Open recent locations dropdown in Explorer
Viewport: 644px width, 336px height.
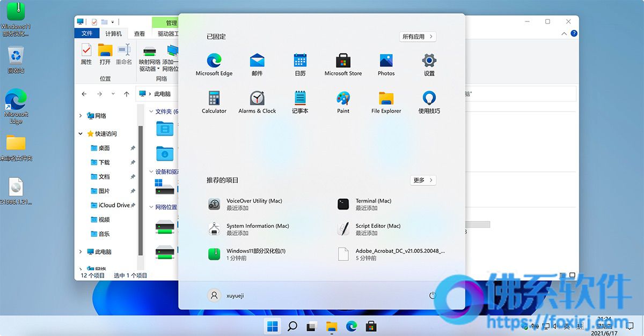[x=113, y=94]
